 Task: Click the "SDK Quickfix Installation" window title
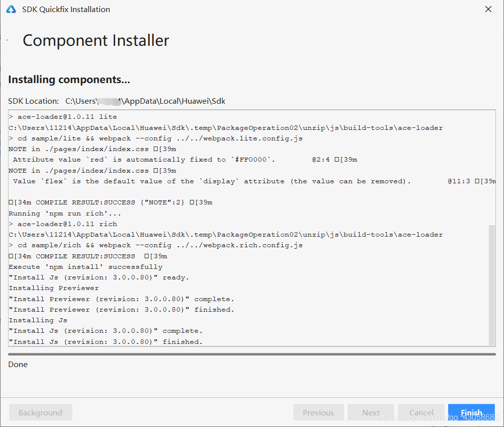point(66,10)
